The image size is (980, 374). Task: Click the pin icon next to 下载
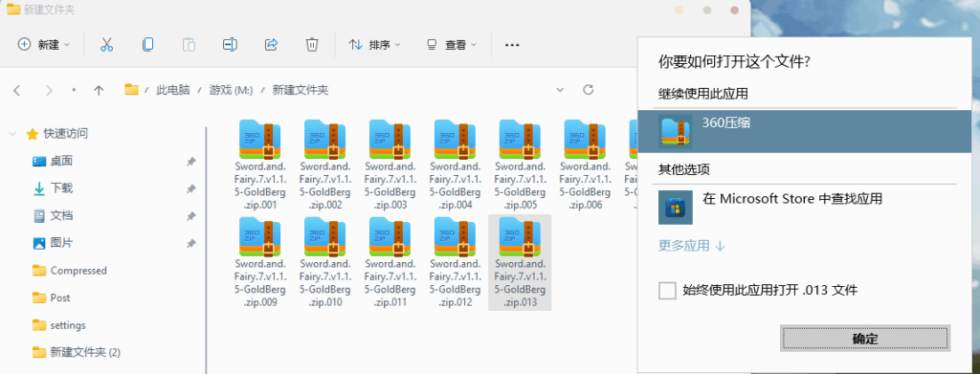[x=190, y=188]
